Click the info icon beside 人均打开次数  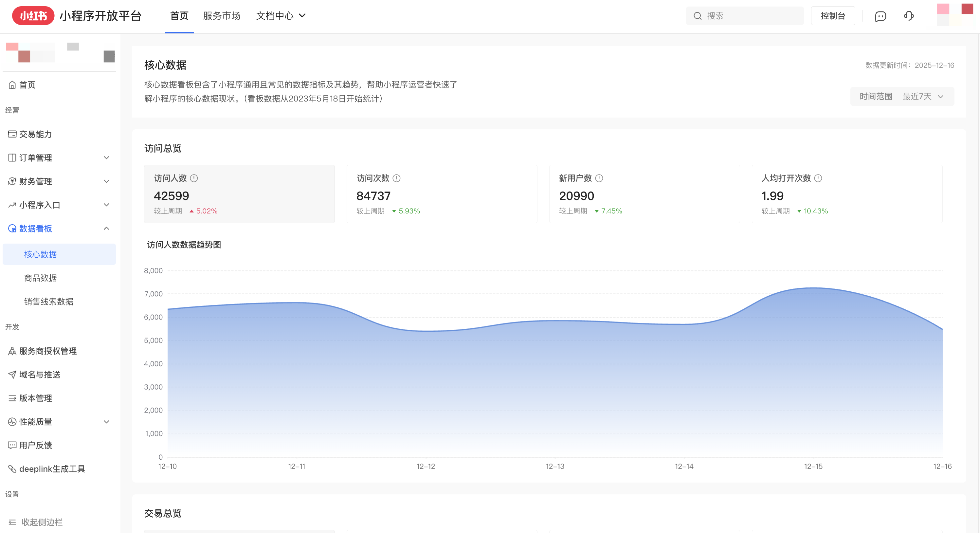[x=818, y=178]
